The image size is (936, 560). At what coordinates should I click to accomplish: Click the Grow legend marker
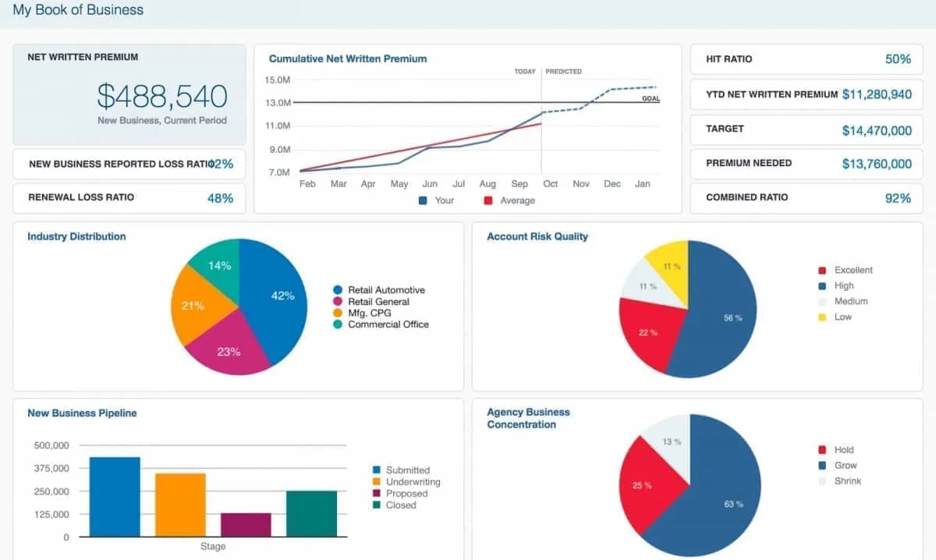(821, 466)
